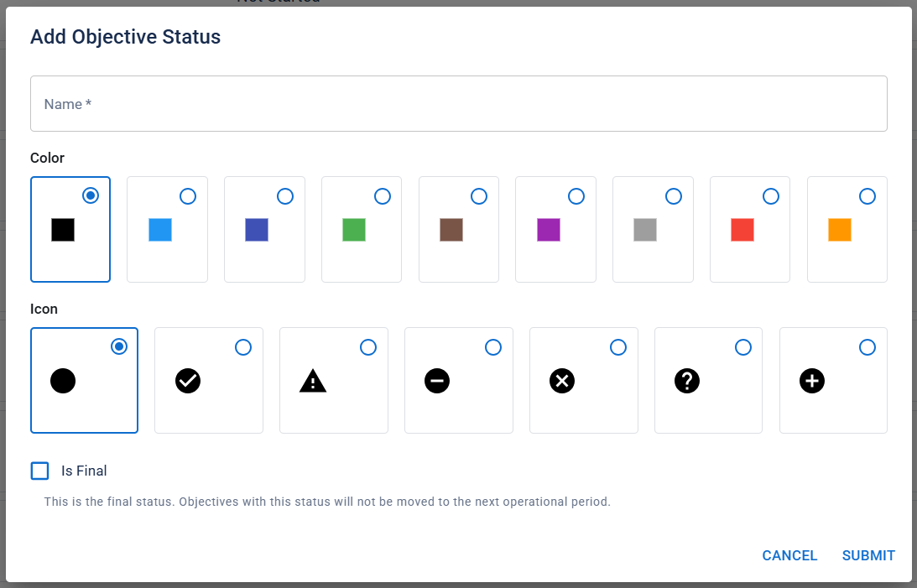Viewport: 917px width, 588px height.
Task: Click the Submit button
Action: click(x=868, y=555)
